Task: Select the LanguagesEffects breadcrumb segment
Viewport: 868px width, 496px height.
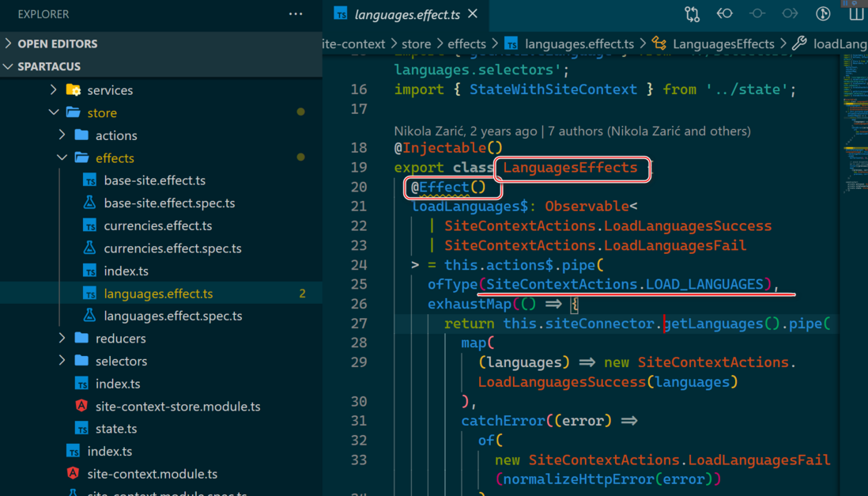Action: [723, 44]
